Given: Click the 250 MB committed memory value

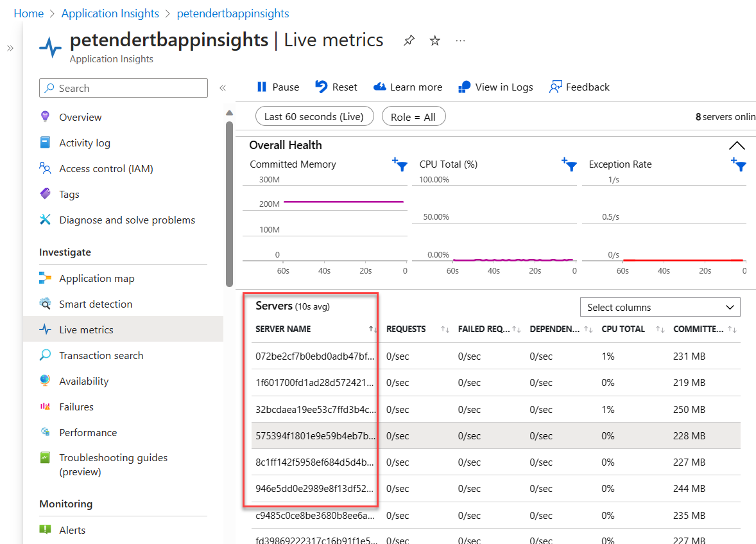Looking at the screenshot, I should click(x=689, y=409).
